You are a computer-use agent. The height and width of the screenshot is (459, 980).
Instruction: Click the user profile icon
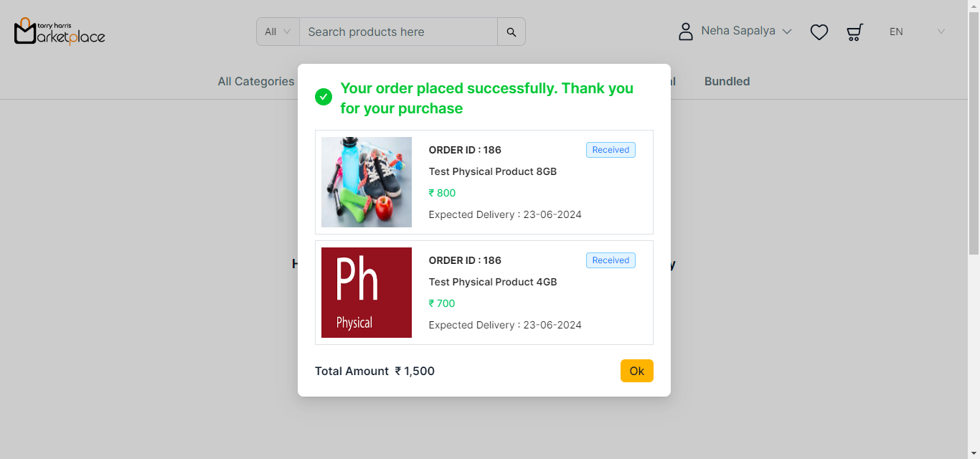tap(686, 32)
